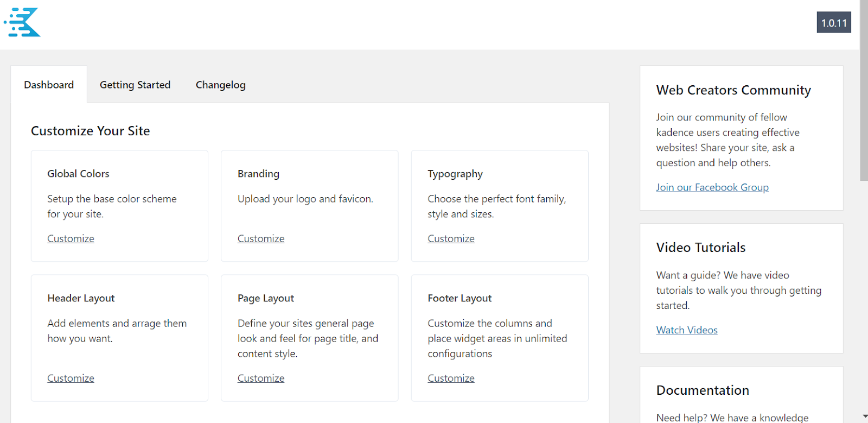868x423 pixels.
Task: Click the scrollbar down arrow
Action: pos(864,417)
